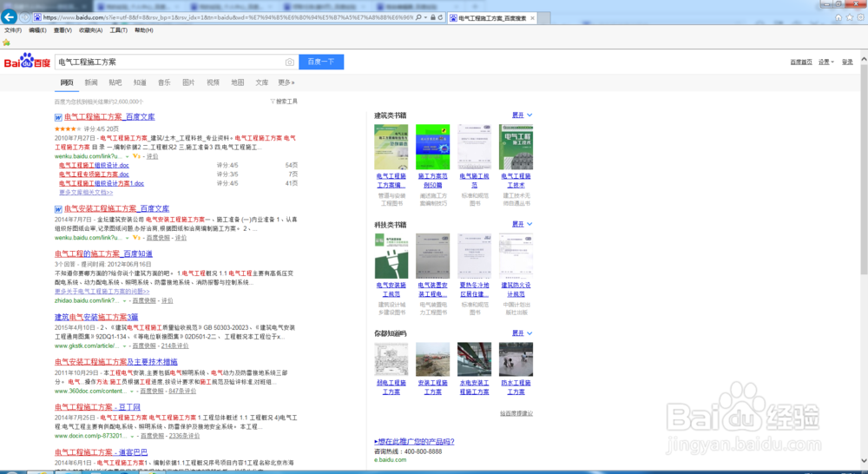Click the 百度一下 search button
Image resolution: width=868 pixels, height=474 pixels.
321,62
